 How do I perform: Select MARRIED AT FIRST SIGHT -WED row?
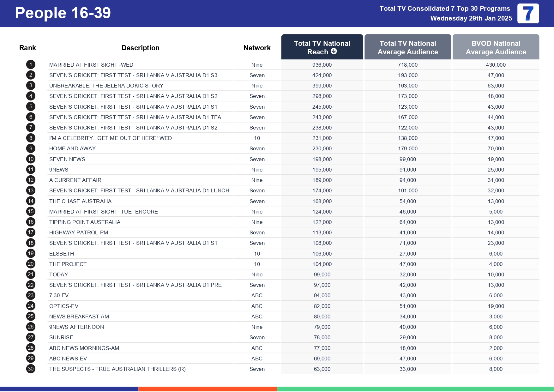tap(91, 64)
